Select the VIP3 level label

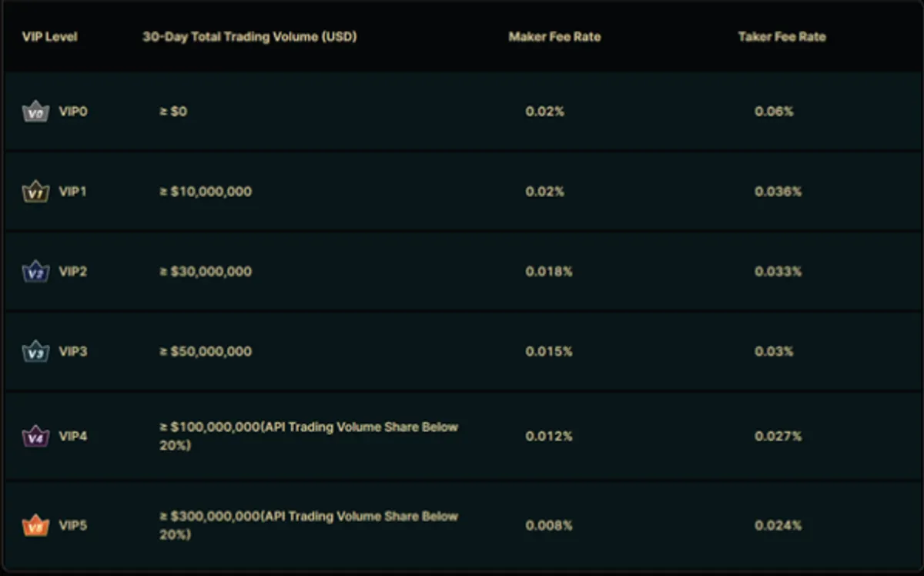click(73, 352)
